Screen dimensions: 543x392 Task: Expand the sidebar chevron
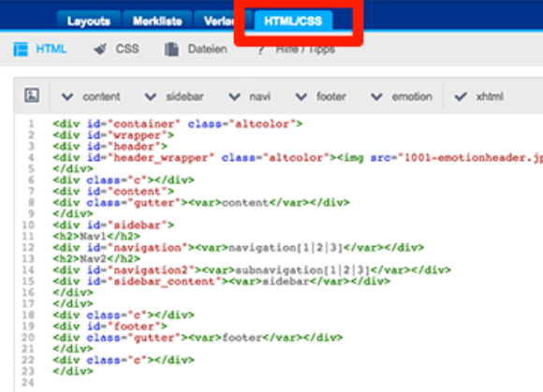[x=151, y=96]
